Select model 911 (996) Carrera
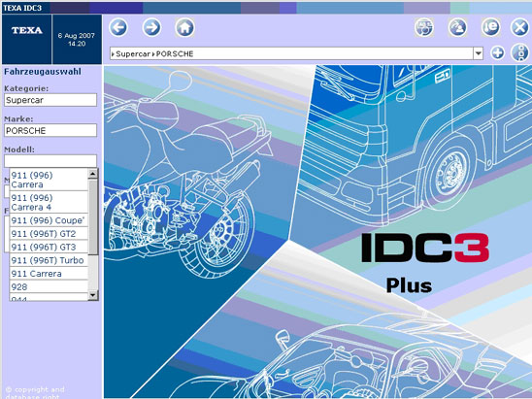This screenshot has height=399, width=532. coord(49,180)
